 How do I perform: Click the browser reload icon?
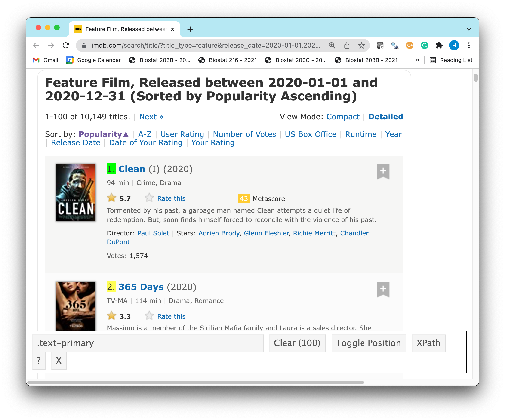tap(66, 45)
